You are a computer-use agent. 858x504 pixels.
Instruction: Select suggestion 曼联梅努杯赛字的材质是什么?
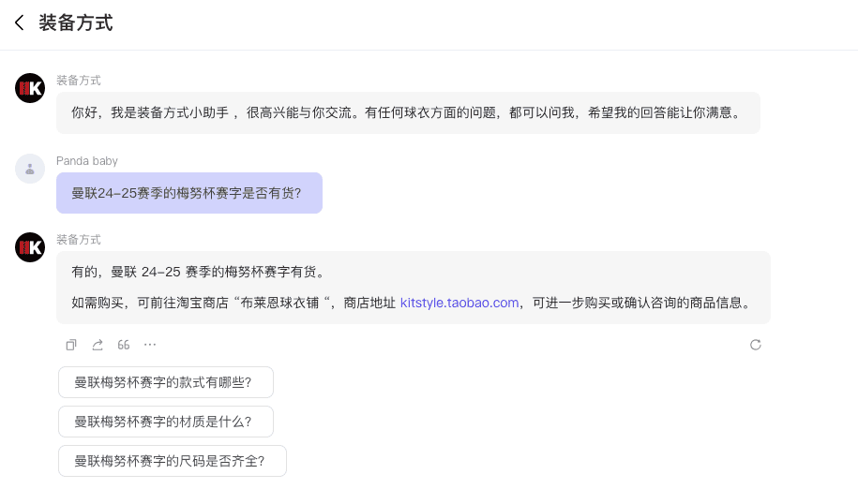(x=165, y=422)
